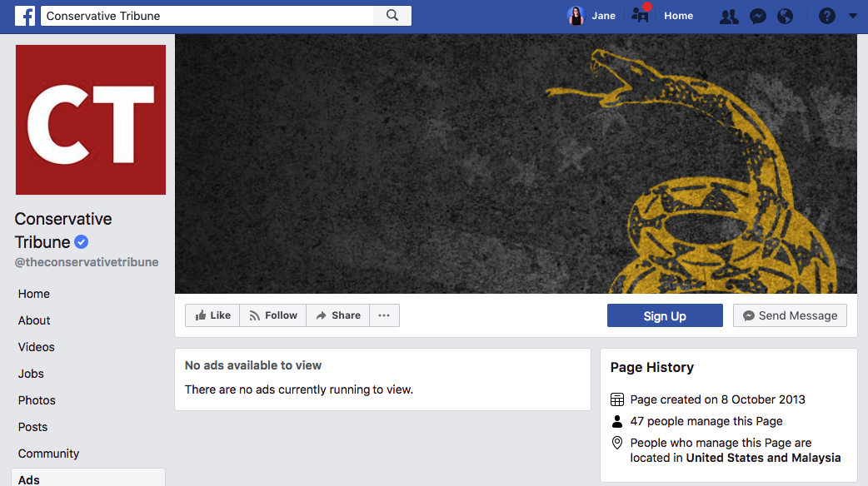Click 'United States and Malaysia' location text
The height and width of the screenshot is (486, 868).
point(763,458)
